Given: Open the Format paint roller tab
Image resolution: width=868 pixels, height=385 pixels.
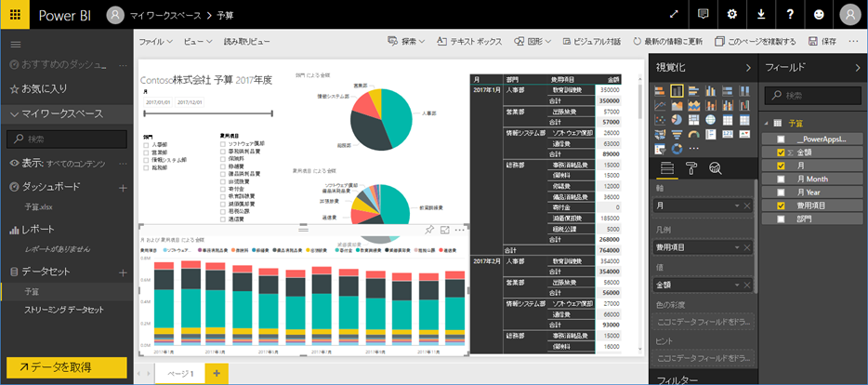Looking at the screenshot, I should (690, 167).
